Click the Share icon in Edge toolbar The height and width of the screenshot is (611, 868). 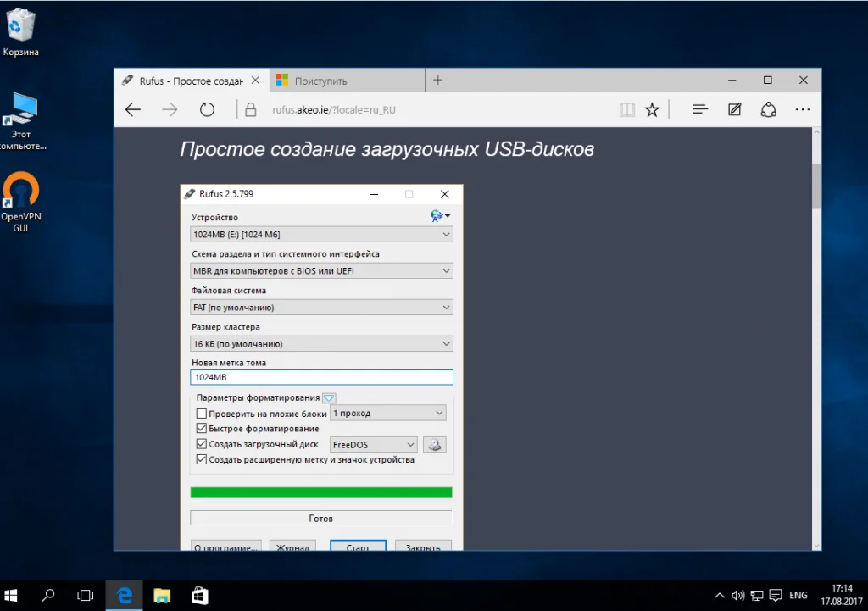click(x=768, y=109)
